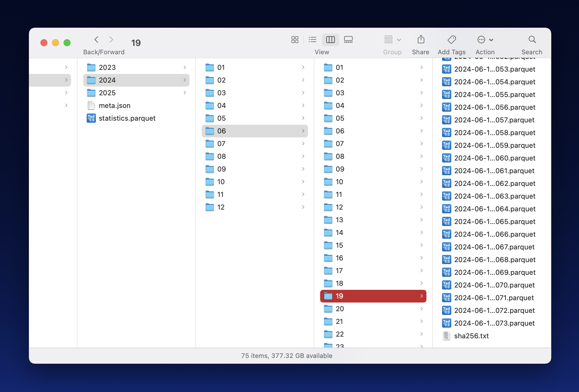
Task: Expand the 2025 folder chevron
Action: pos(185,93)
